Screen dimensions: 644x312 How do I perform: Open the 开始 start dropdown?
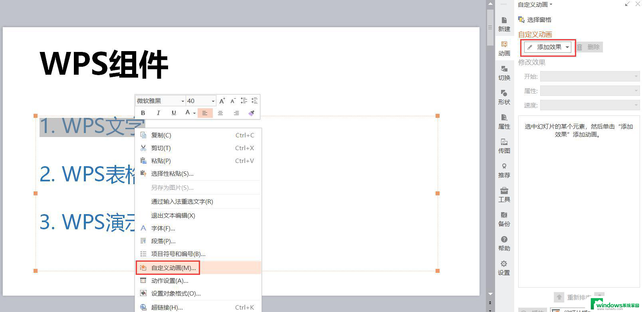pyautogui.click(x=590, y=76)
